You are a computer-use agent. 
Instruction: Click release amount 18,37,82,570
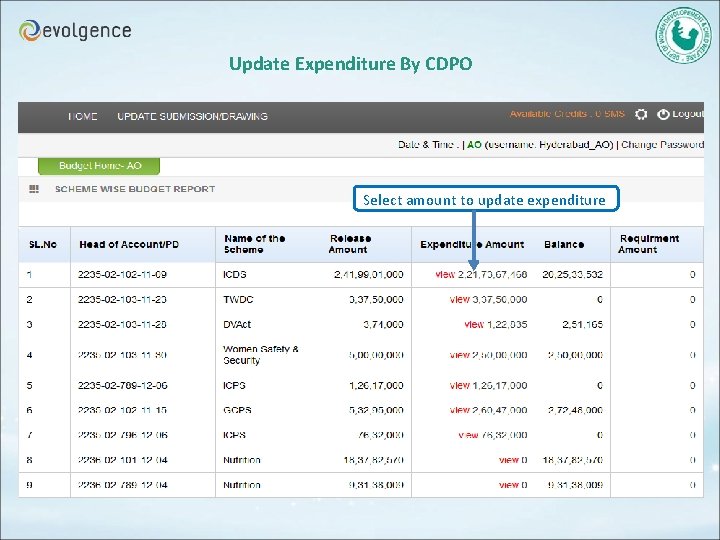point(373,460)
